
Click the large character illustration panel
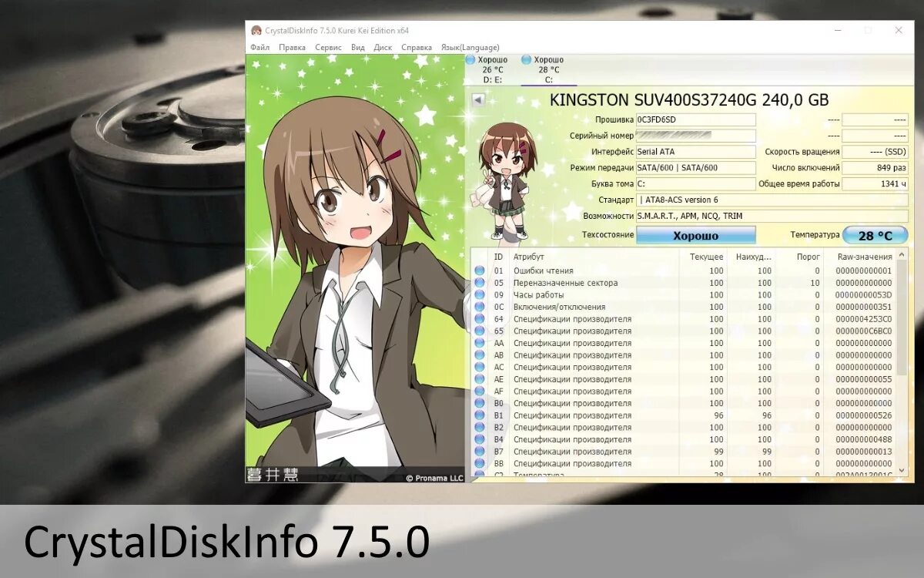click(x=355, y=268)
